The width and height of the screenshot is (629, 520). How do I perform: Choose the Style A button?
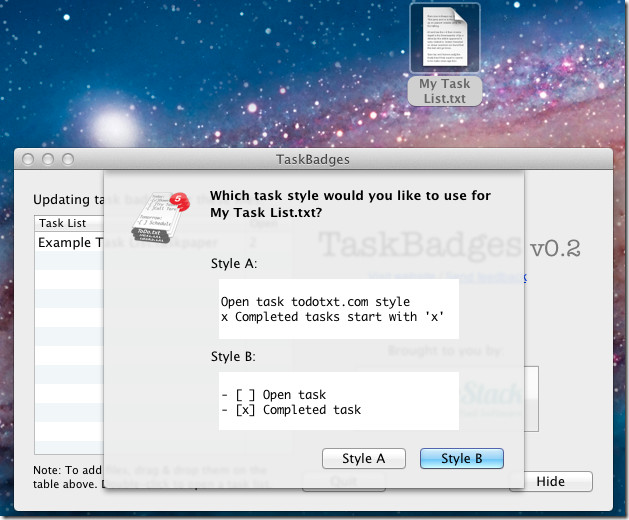tap(363, 458)
